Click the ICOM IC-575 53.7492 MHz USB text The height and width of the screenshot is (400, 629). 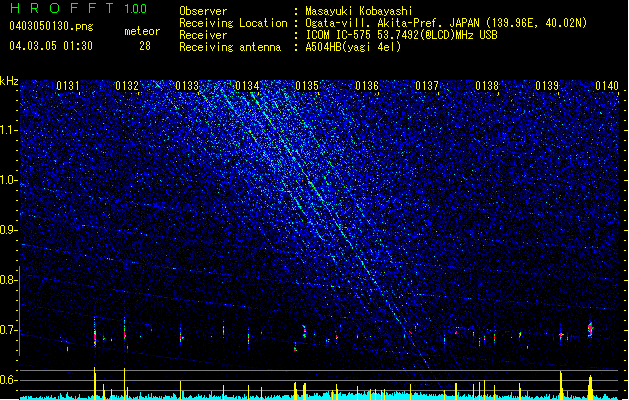click(401, 35)
